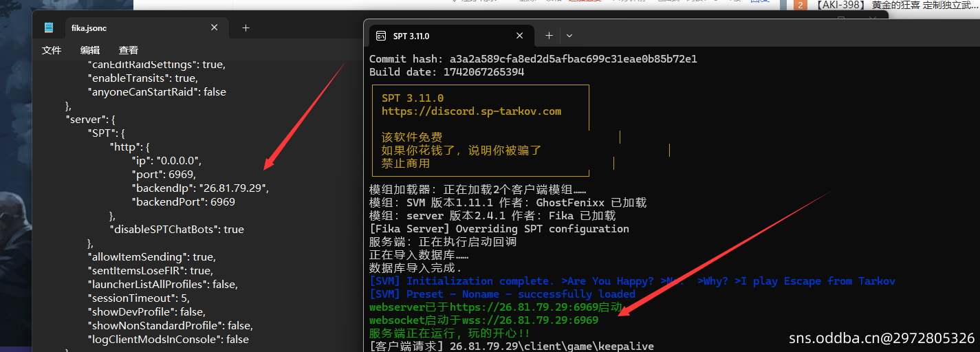Image resolution: width=980 pixels, height=352 pixels.
Task: Click the "sessionTimeout": 5 line
Action: [x=138, y=298]
